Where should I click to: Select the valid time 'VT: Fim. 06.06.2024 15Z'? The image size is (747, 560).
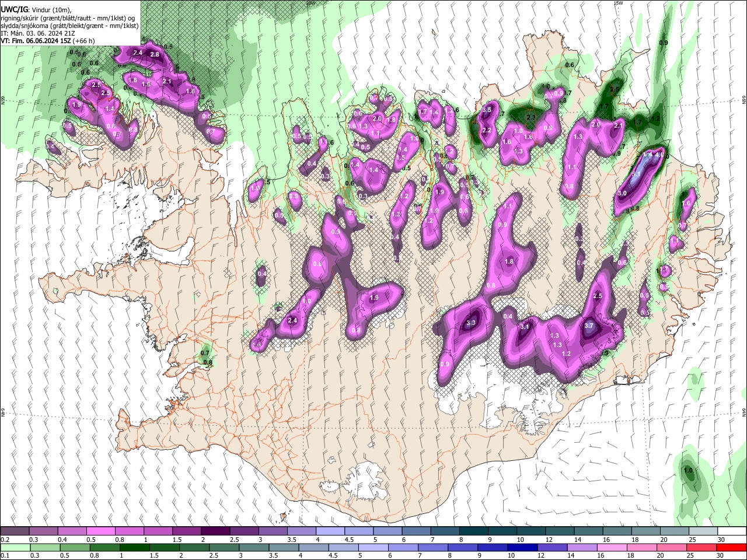click(36, 41)
